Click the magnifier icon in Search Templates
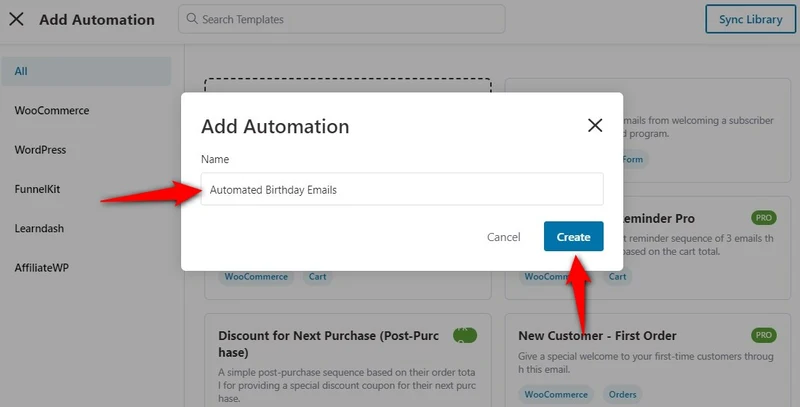800x407 pixels. click(192, 19)
